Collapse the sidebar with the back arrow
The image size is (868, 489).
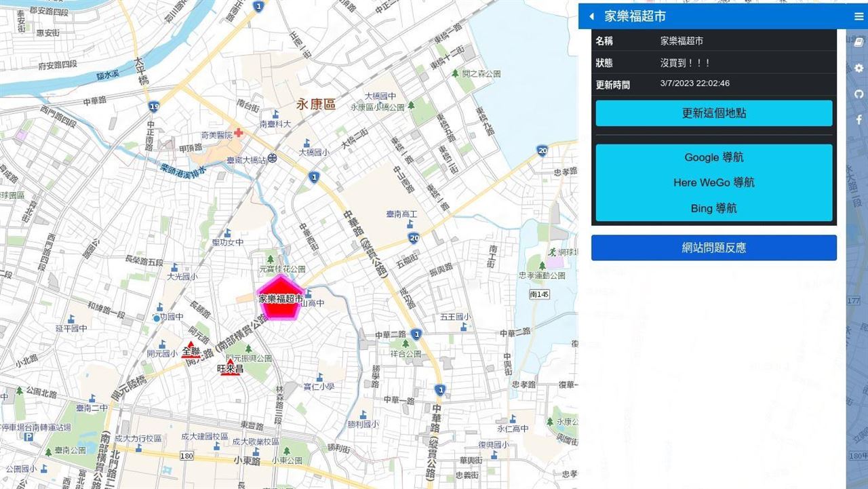(592, 16)
